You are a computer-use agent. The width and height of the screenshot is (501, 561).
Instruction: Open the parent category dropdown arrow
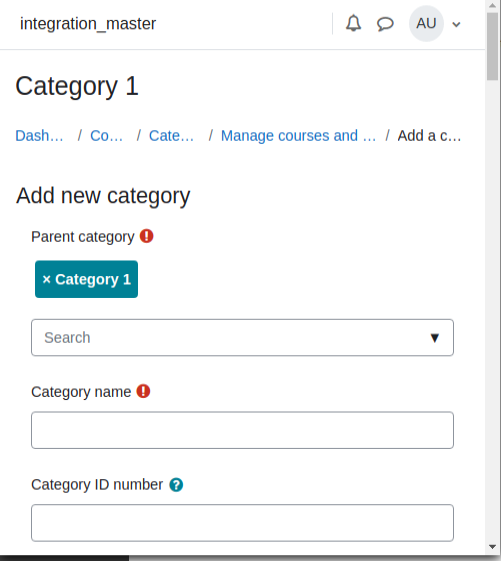coord(434,338)
